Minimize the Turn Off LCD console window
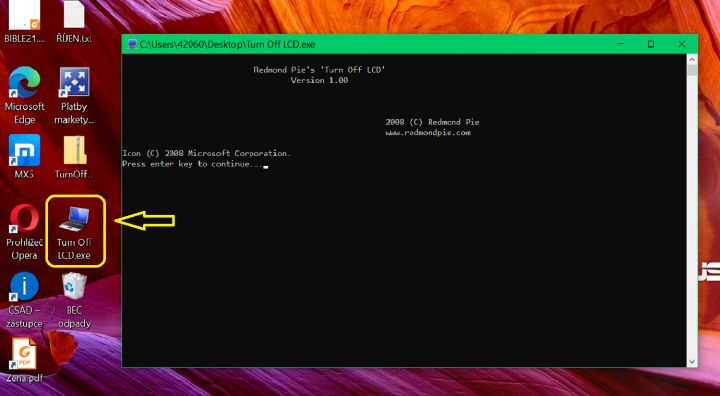Screen dimensions: 720x396 point(621,44)
